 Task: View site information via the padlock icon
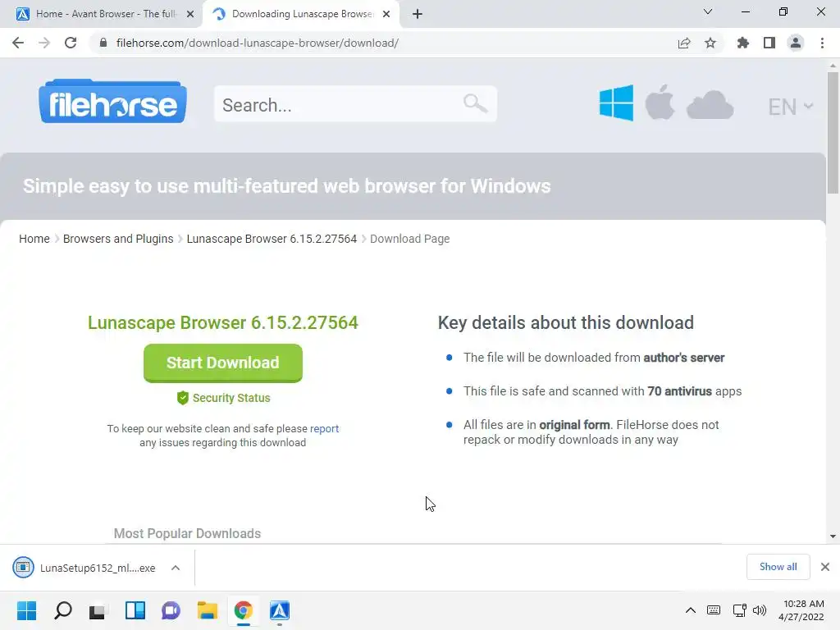click(x=103, y=43)
